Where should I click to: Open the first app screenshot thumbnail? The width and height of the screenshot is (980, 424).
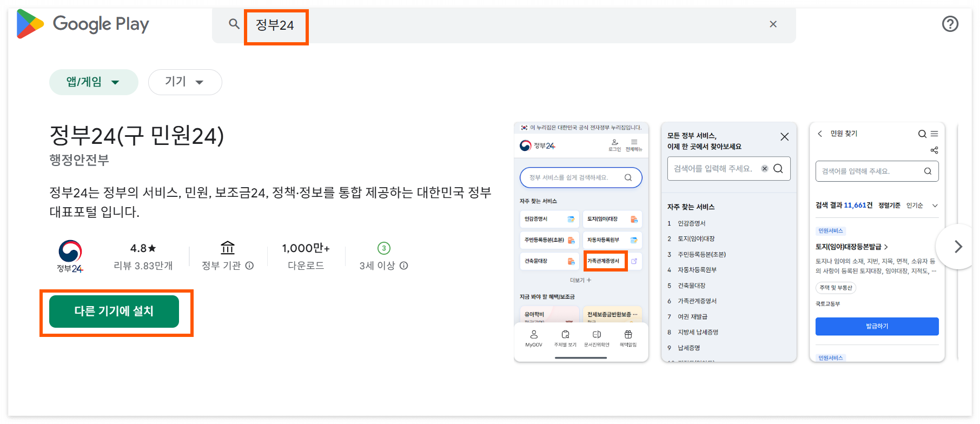pyautogui.click(x=581, y=242)
